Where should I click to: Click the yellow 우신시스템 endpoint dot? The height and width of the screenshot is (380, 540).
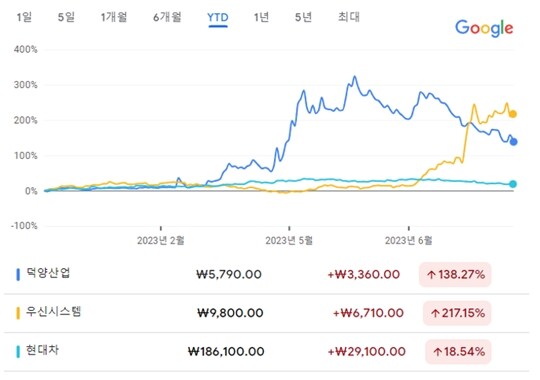pyautogui.click(x=513, y=114)
